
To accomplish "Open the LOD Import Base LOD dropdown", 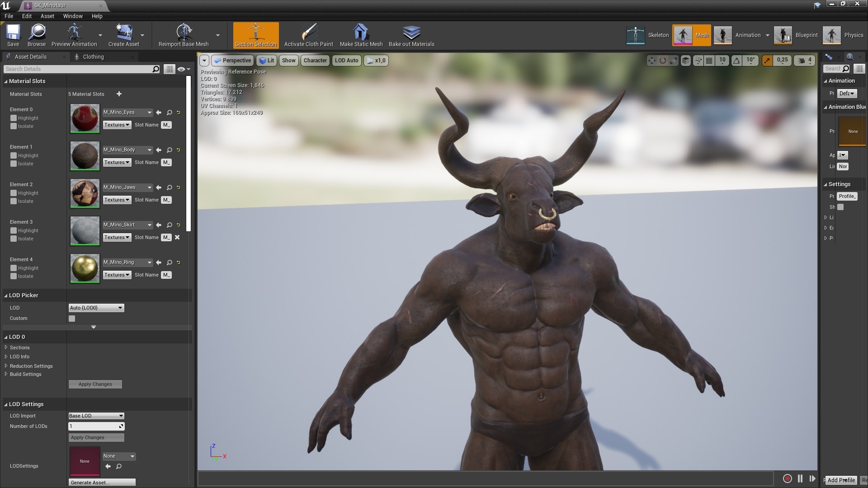I will (96, 416).
